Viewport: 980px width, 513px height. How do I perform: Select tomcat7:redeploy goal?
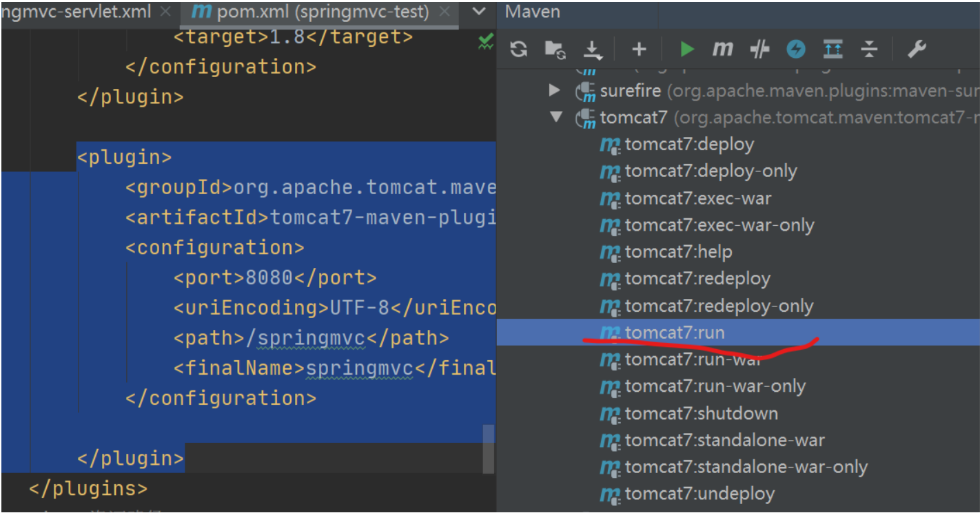pyautogui.click(x=697, y=279)
